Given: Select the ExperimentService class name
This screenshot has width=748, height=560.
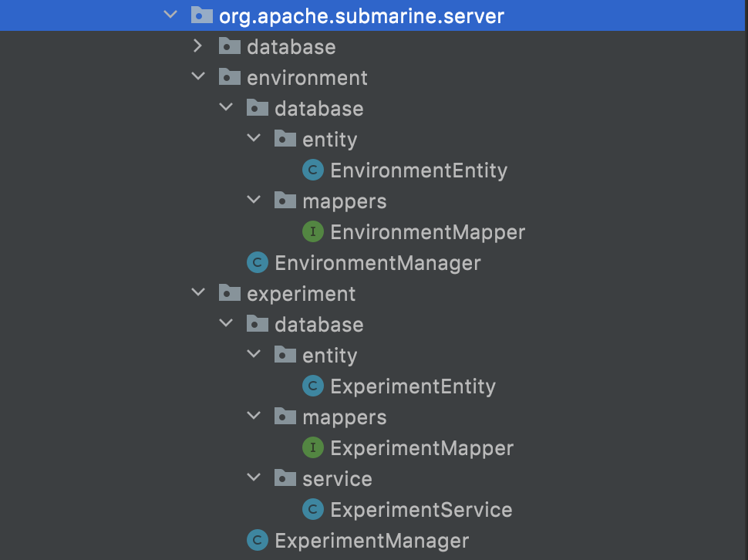Looking at the screenshot, I should pos(421,511).
